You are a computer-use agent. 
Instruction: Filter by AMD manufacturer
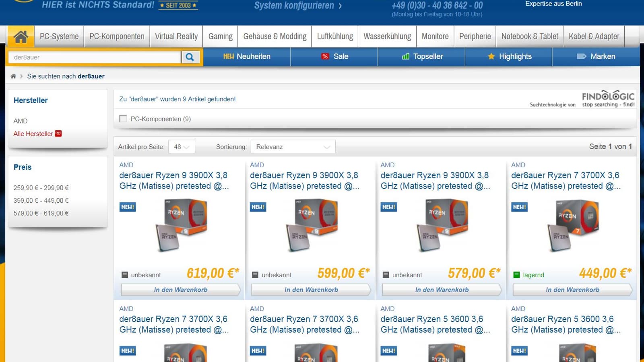(x=21, y=121)
